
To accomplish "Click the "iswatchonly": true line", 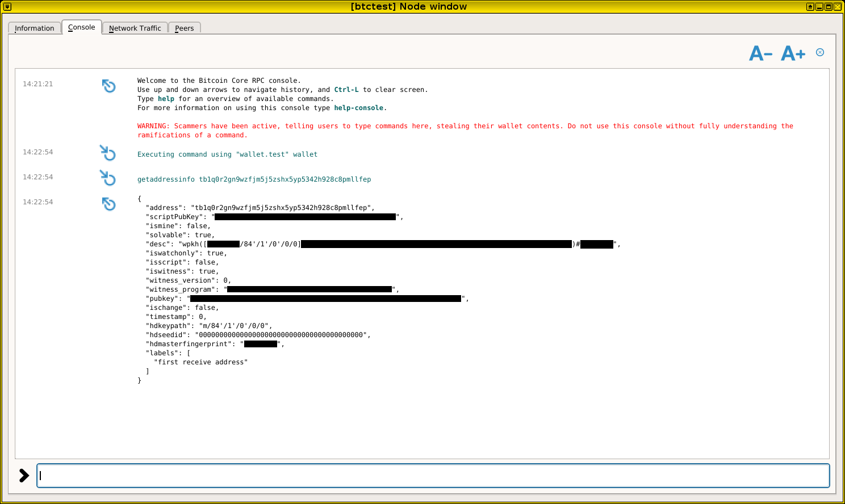I will (x=186, y=253).
